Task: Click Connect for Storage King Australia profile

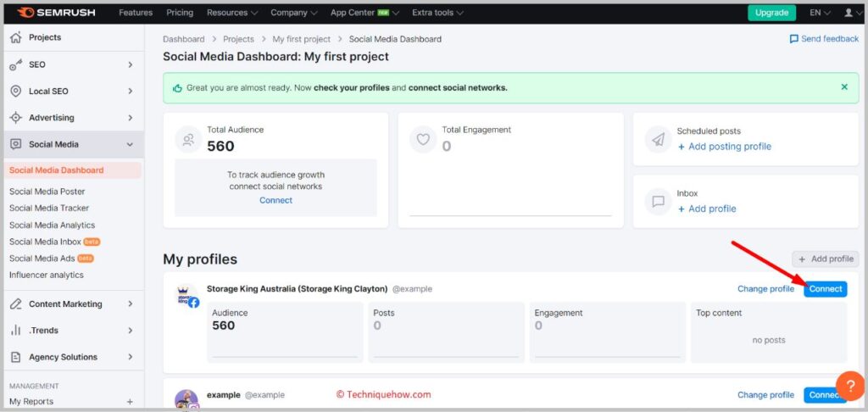Action: click(x=826, y=289)
